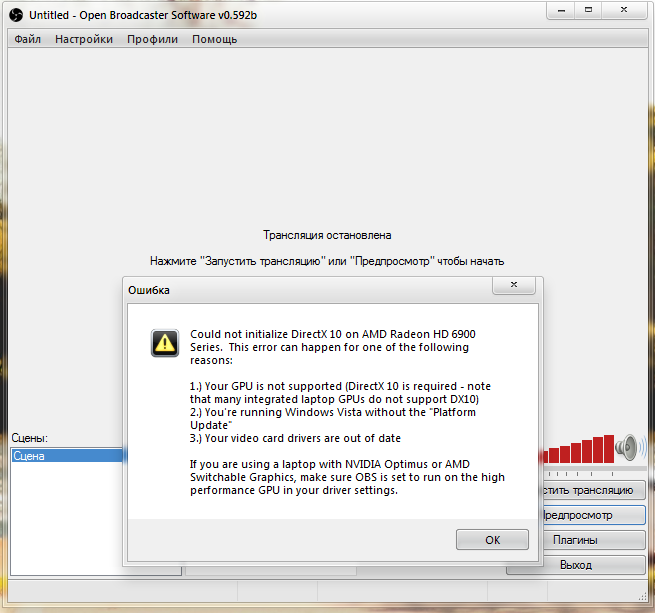This screenshot has width=655, height=613.
Task: Click the Ошибка dialog title bar
Action: pos(300,289)
